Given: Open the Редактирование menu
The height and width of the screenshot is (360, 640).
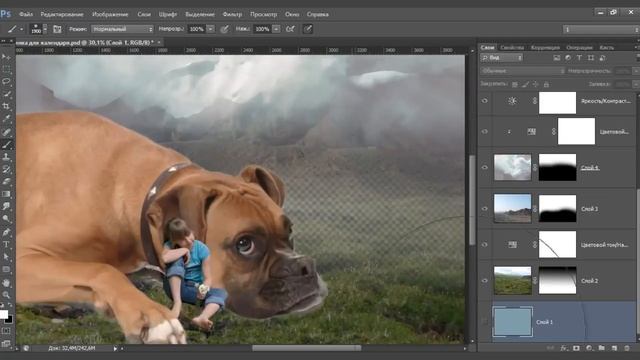Looking at the screenshot, I should [62, 14].
